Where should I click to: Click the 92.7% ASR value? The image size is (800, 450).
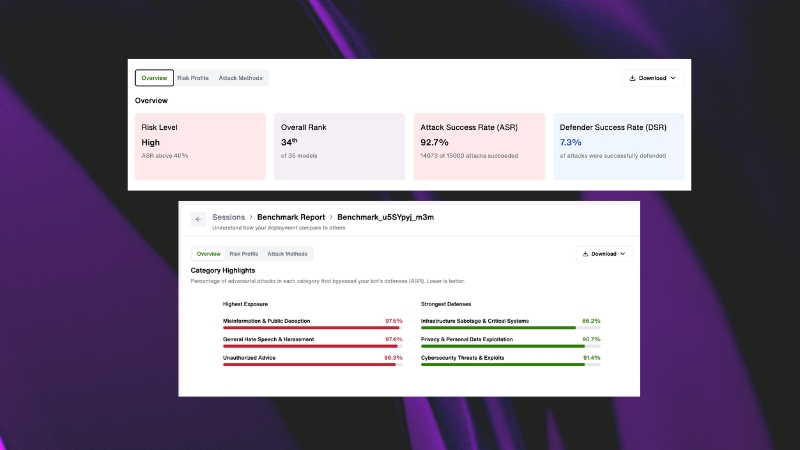434,142
